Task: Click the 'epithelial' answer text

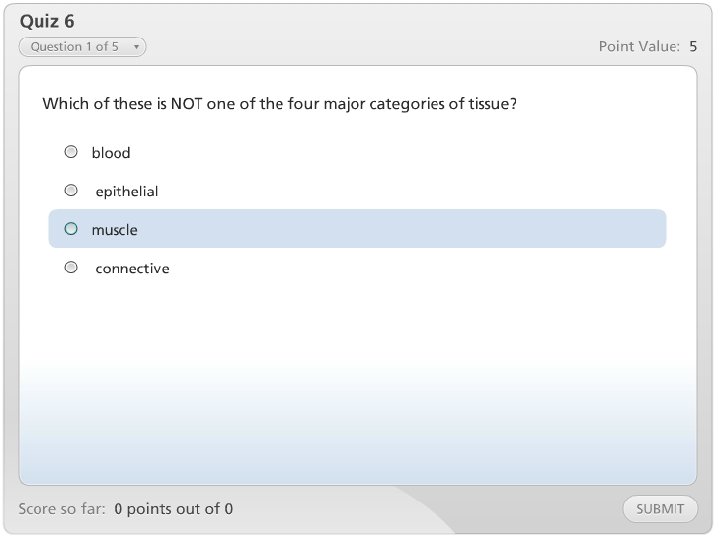Action: point(127,191)
